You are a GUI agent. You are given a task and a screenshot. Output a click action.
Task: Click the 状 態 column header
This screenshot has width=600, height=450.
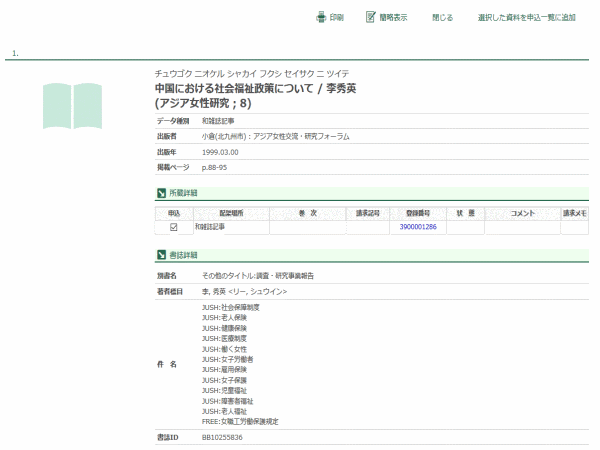click(x=465, y=213)
